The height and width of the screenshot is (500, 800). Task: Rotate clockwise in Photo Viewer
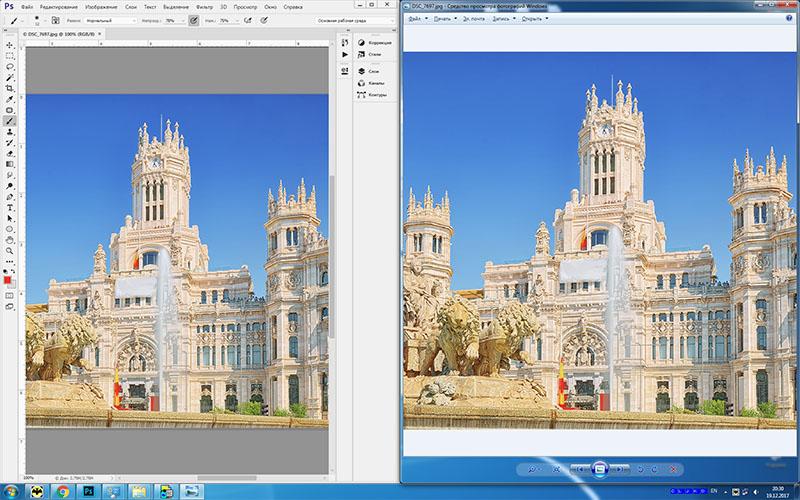pos(654,469)
